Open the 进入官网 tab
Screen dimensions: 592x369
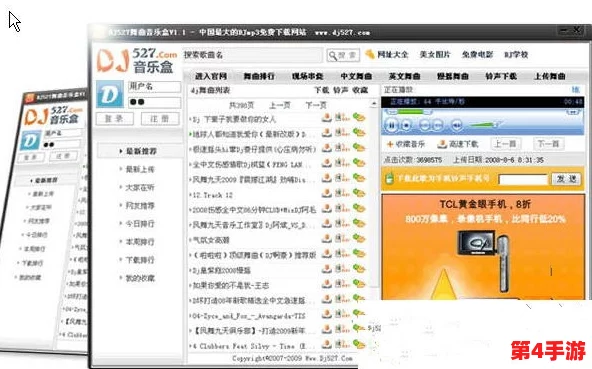point(211,76)
